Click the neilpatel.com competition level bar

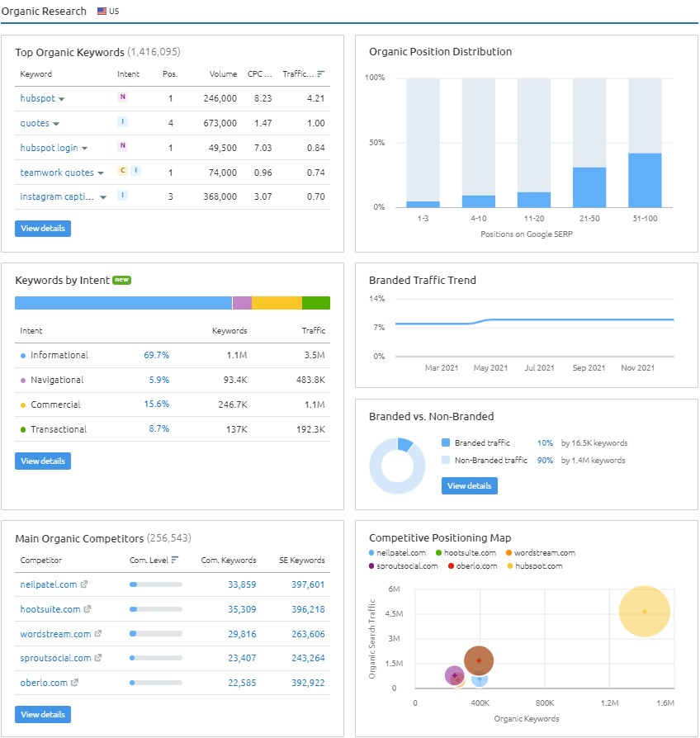coord(156,584)
